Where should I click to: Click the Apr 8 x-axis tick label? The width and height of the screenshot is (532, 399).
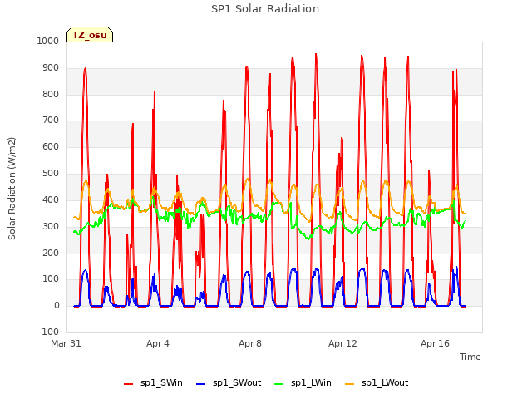coord(250,343)
